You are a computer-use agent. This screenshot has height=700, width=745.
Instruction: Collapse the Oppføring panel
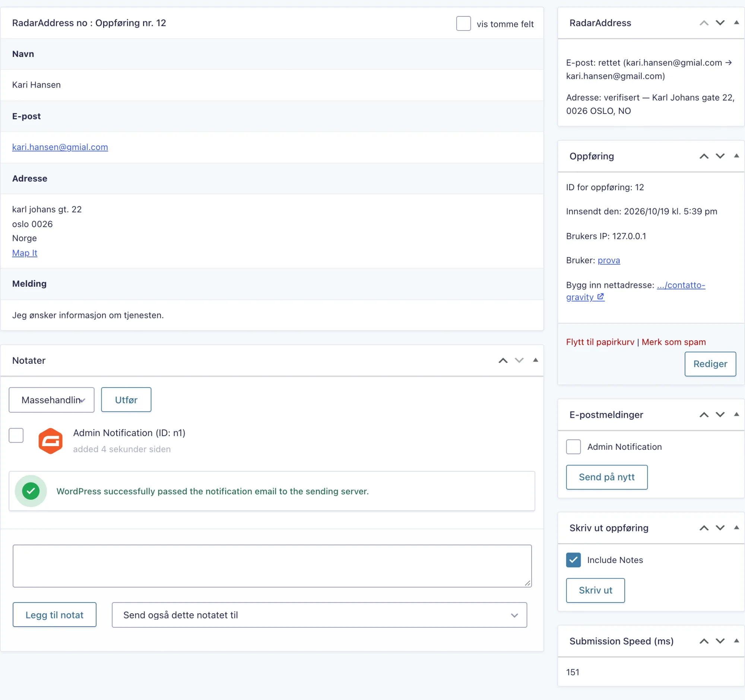736,156
